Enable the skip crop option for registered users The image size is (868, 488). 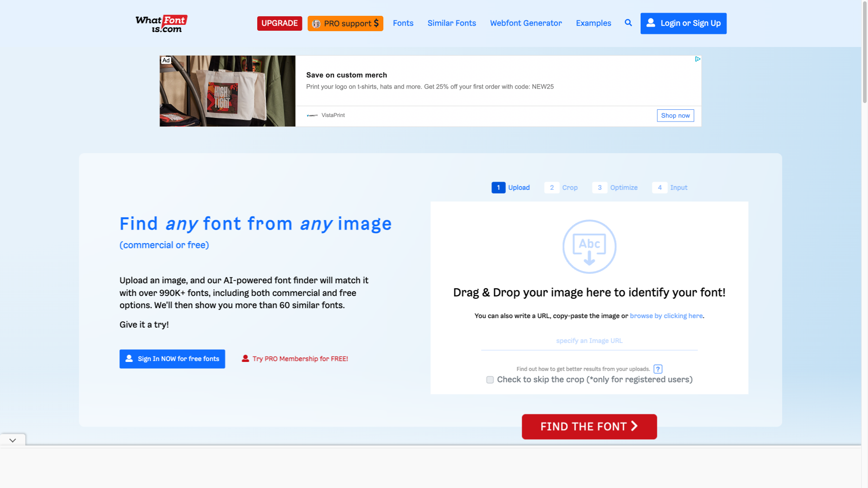(490, 380)
